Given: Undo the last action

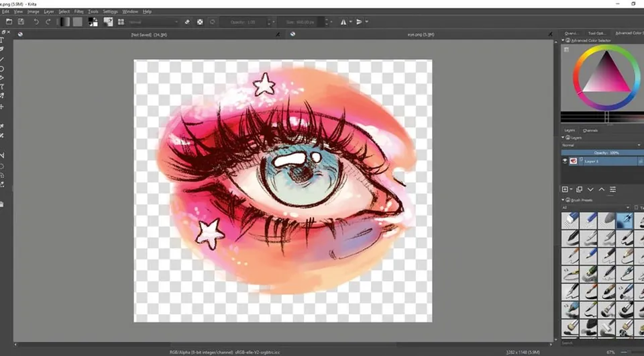Looking at the screenshot, I should click(x=36, y=21).
